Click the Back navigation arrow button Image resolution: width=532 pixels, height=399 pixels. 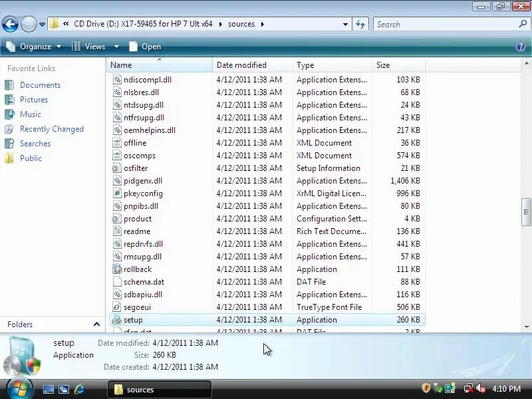[10, 24]
